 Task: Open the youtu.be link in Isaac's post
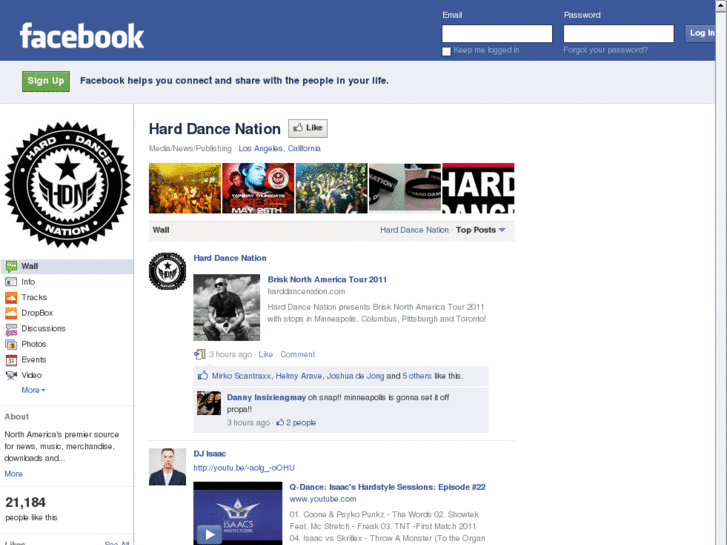click(244, 468)
